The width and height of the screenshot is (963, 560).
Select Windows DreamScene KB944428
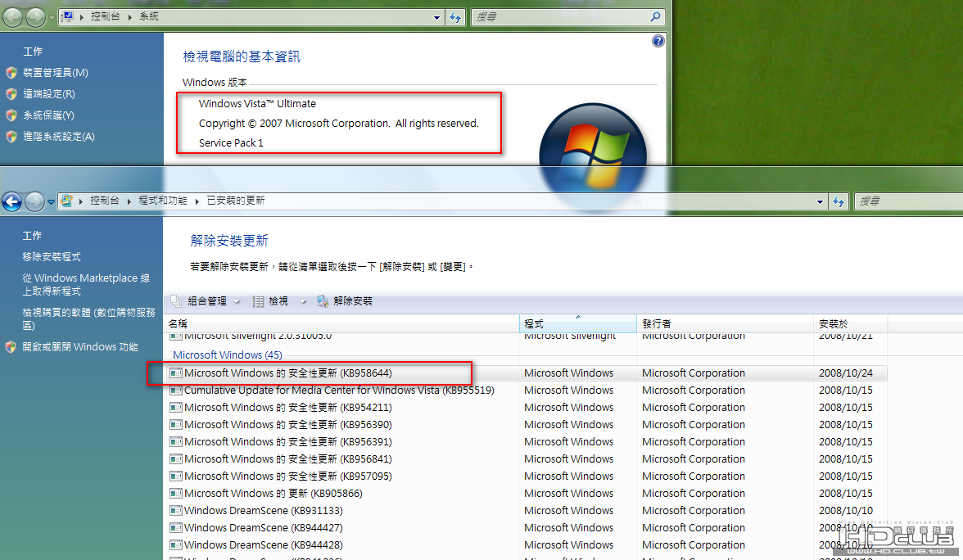[526, 544]
